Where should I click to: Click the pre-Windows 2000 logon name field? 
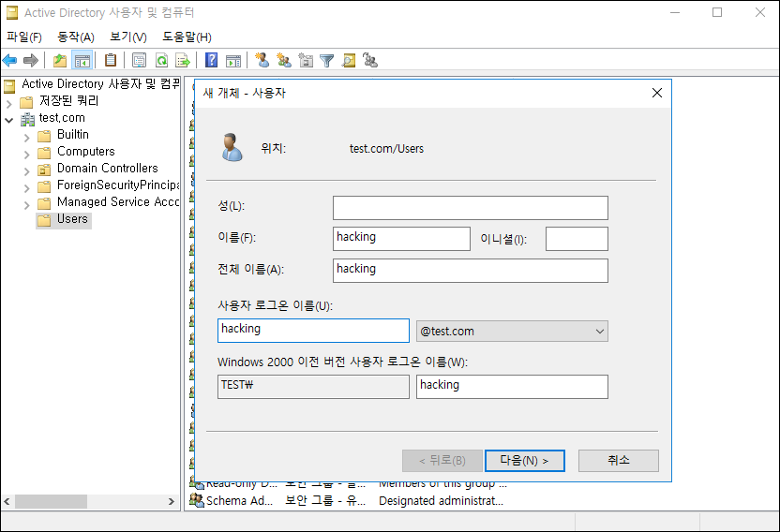(512, 387)
